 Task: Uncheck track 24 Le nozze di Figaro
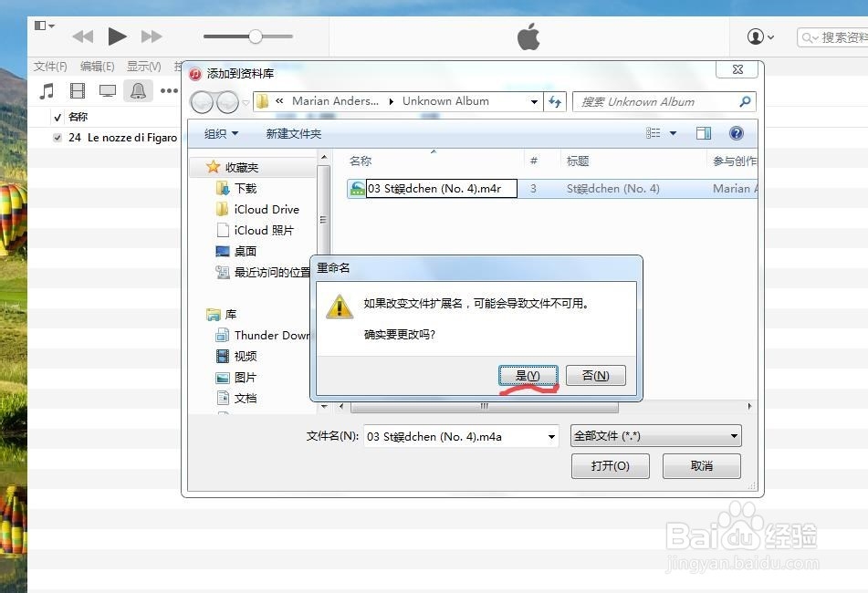coord(58,137)
